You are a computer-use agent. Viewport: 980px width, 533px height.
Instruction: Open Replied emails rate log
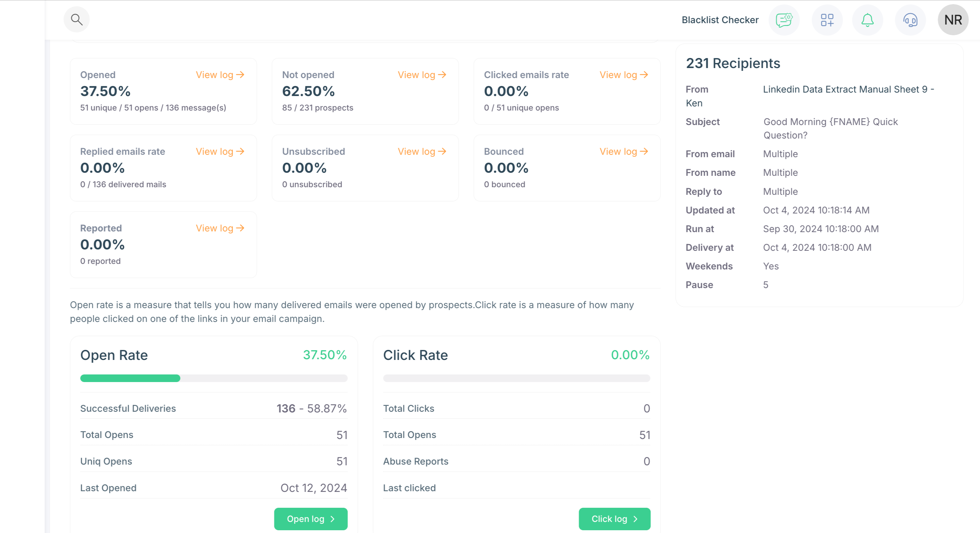click(x=219, y=152)
